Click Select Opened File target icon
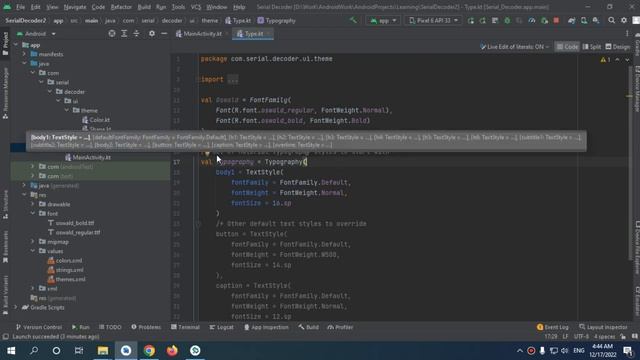 coord(111,34)
